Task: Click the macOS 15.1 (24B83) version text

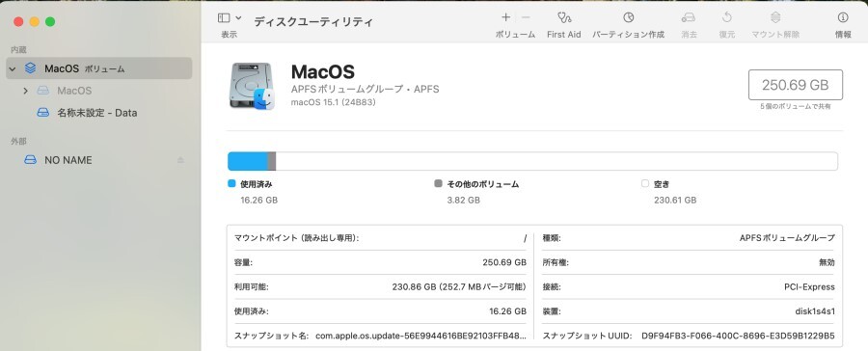Action: tap(334, 102)
